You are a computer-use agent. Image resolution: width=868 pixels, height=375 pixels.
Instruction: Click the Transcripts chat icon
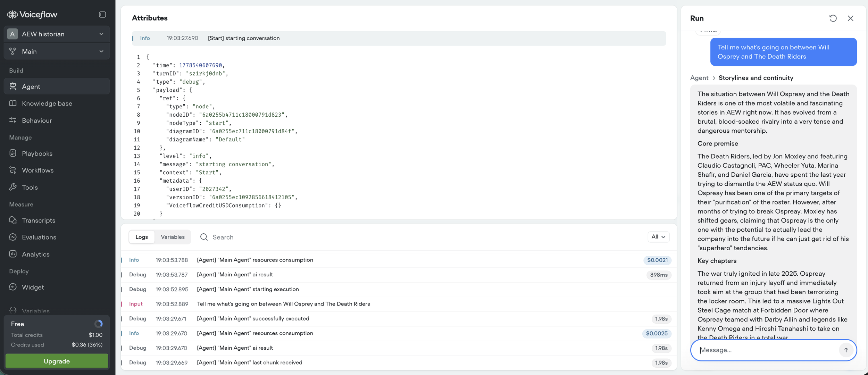[x=13, y=220]
